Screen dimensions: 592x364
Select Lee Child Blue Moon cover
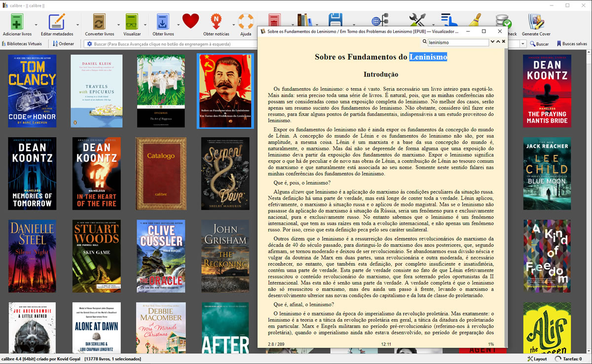coord(547,174)
